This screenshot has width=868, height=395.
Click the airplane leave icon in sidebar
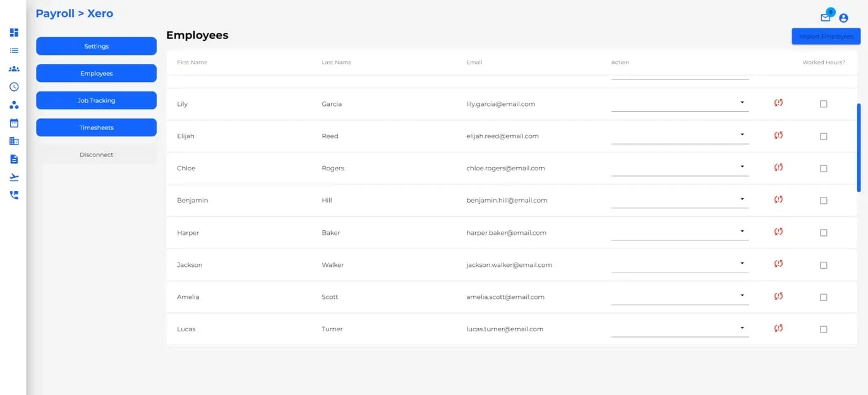click(14, 177)
